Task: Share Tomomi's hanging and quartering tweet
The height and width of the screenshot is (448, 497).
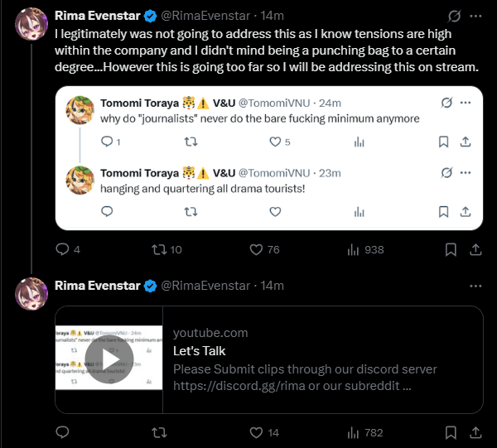Action: tap(466, 211)
